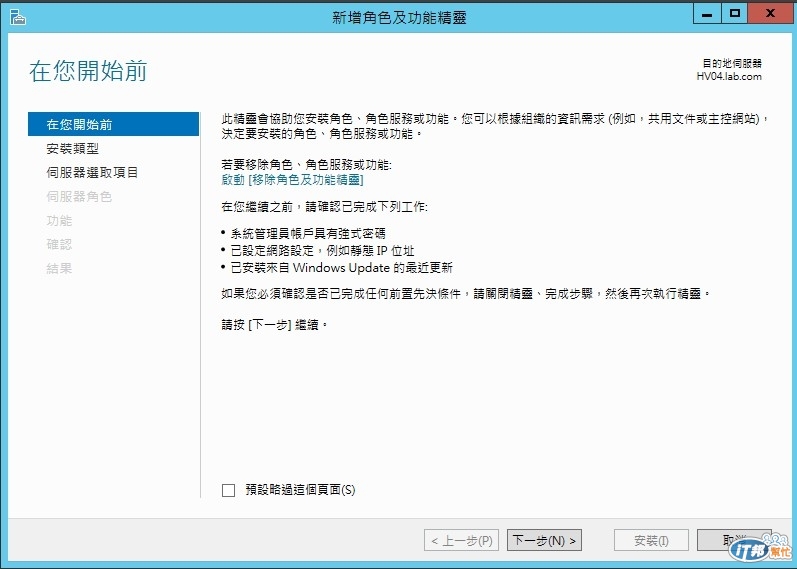The width and height of the screenshot is (797, 569).
Task: Select disabled 確認 step in sidebar
Action: [59, 244]
